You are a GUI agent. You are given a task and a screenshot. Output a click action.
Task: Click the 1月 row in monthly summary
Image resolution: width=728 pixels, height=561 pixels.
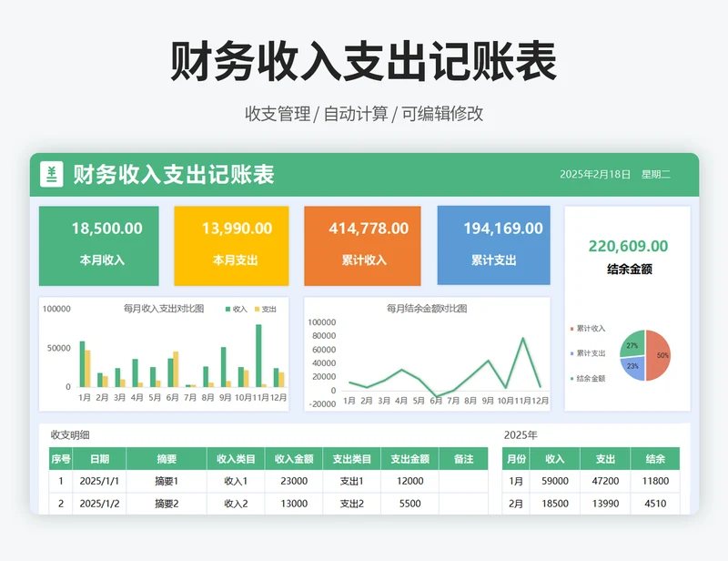point(591,481)
